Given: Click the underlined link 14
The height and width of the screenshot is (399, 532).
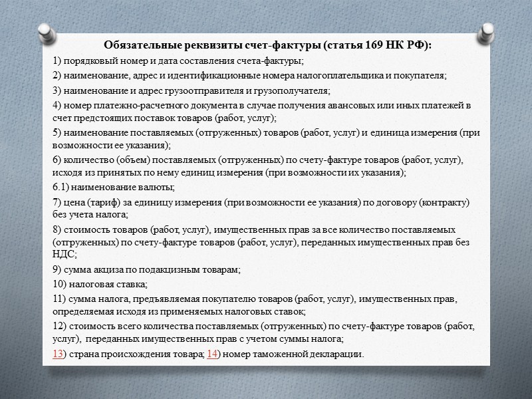Looking at the screenshot, I should point(211,354).
